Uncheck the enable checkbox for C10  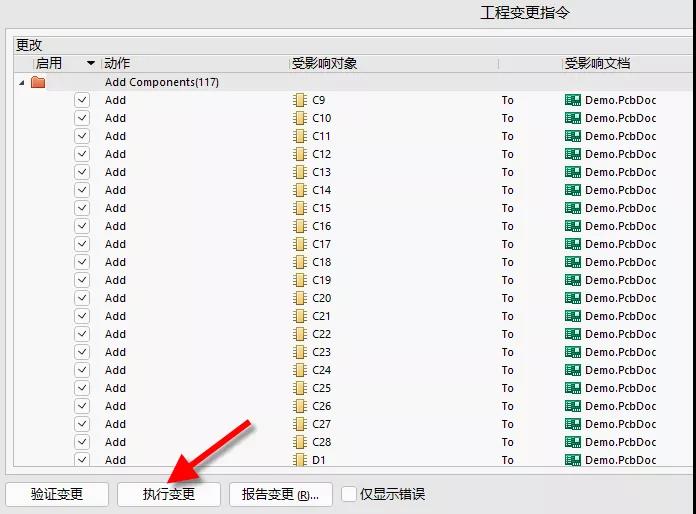point(82,118)
